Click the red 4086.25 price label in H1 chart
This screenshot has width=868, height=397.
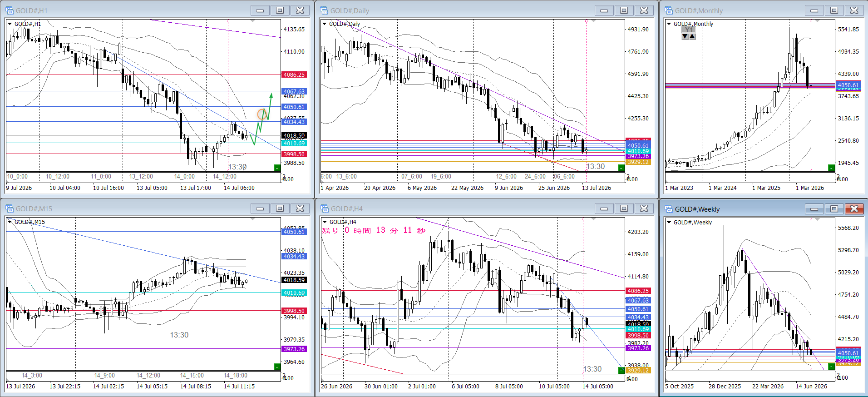pyautogui.click(x=294, y=74)
